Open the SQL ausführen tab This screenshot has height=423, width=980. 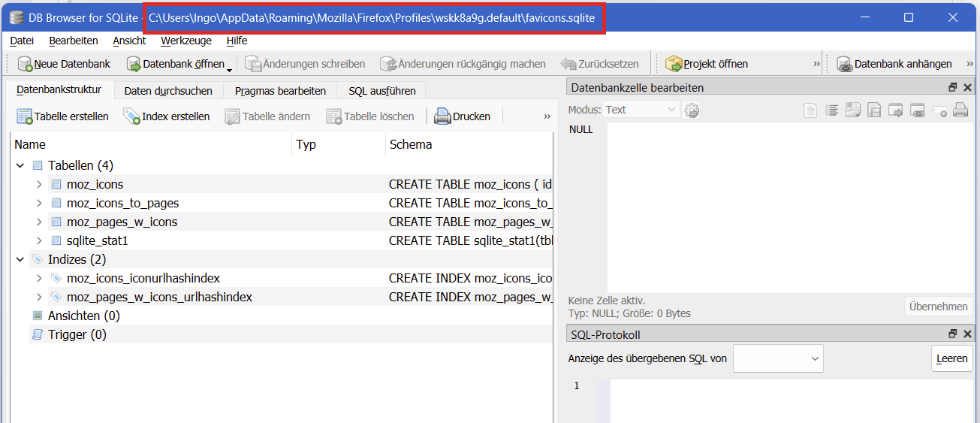(381, 91)
